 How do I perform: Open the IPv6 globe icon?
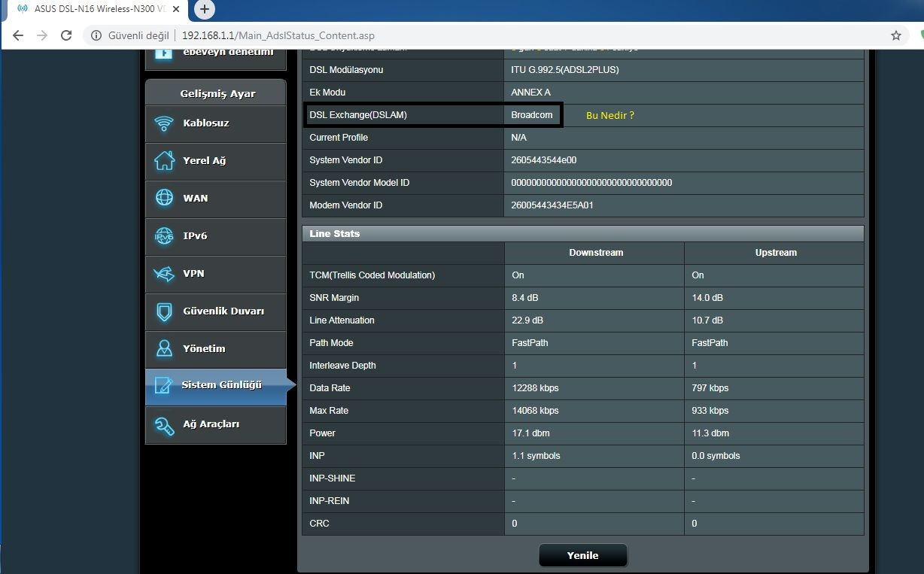(164, 235)
